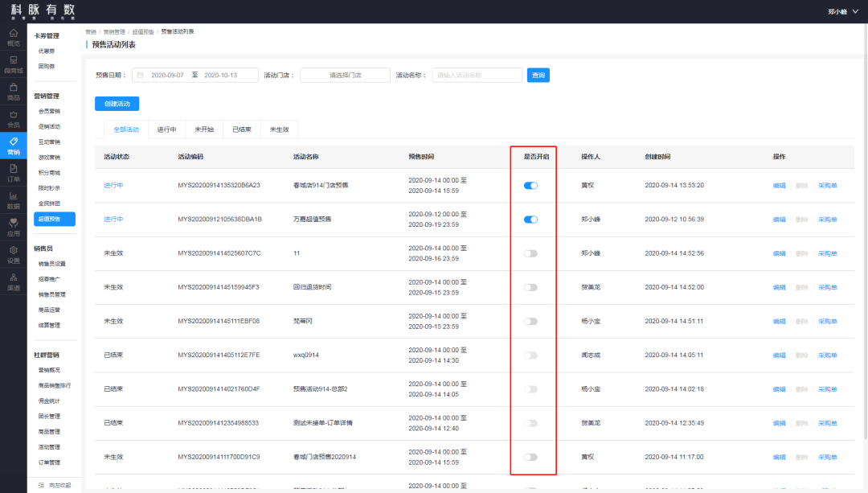Open 团购券 in the side menu
Screen dimensions: 868x493
(47, 66)
